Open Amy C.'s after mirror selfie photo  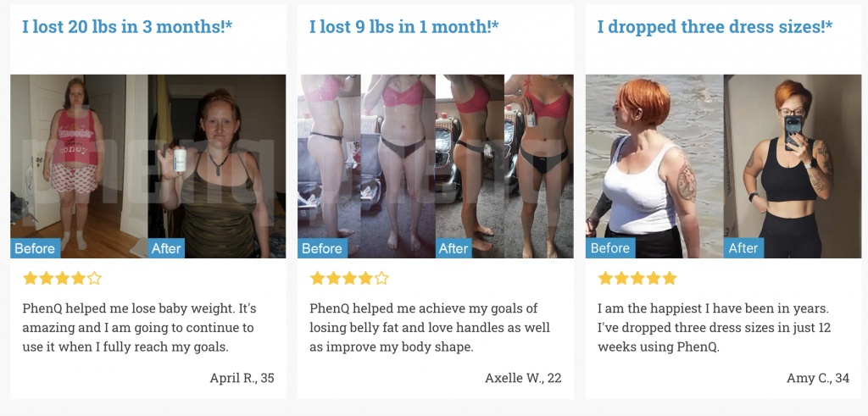pyautogui.click(x=793, y=166)
